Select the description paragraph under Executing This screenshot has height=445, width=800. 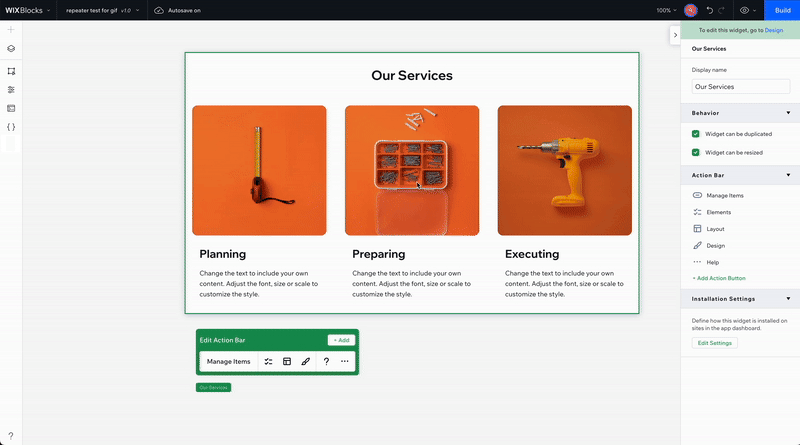(564, 284)
